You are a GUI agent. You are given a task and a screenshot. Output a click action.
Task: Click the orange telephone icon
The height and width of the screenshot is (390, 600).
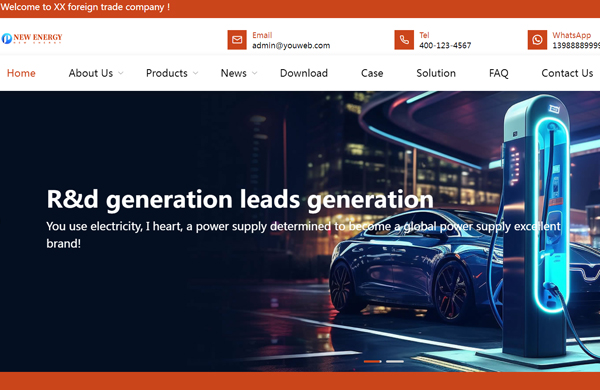pyautogui.click(x=404, y=40)
